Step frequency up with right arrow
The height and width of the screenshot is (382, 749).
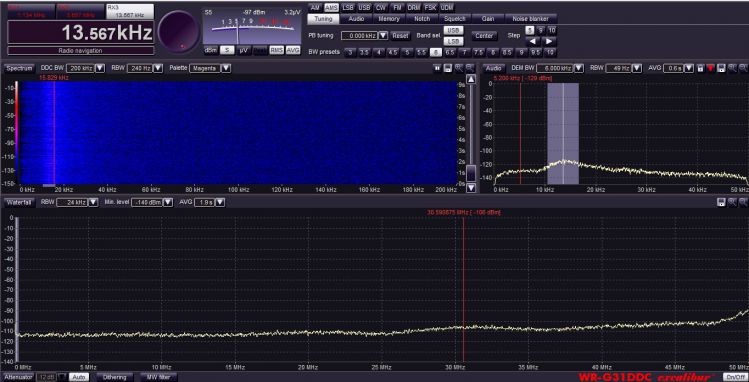549,42
